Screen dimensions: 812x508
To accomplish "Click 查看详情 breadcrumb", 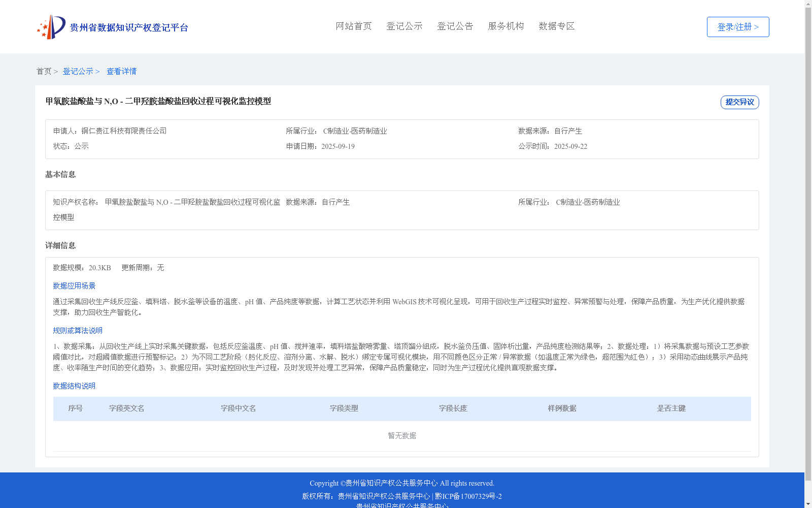I will (121, 71).
